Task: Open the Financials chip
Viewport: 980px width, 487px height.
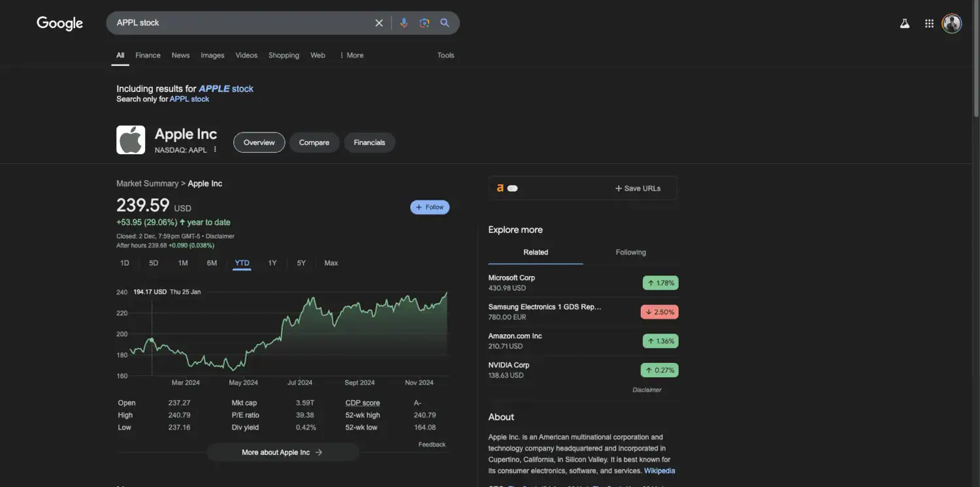Action: point(369,142)
